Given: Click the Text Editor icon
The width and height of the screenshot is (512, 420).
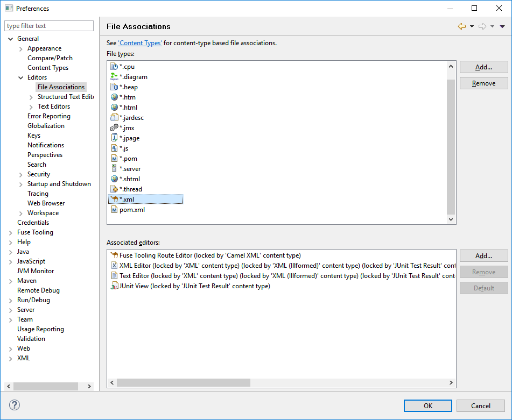Looking at the screenshot, I should click(114, 275).
